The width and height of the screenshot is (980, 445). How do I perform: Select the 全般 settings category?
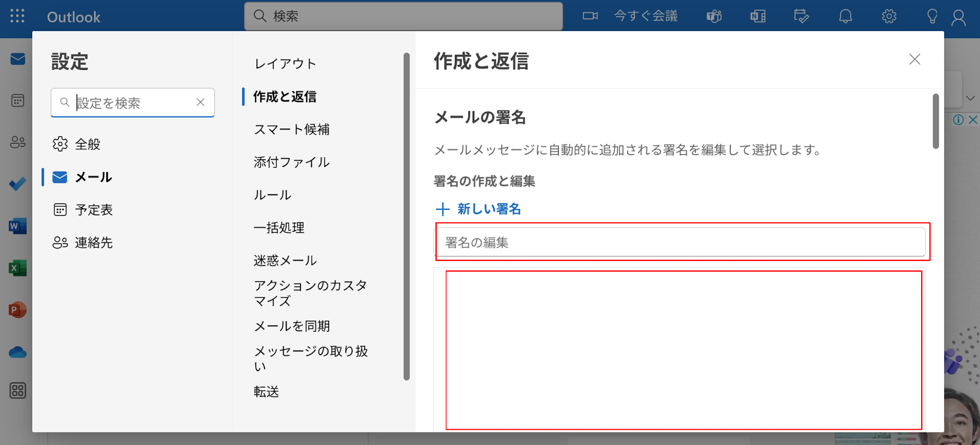87,144
